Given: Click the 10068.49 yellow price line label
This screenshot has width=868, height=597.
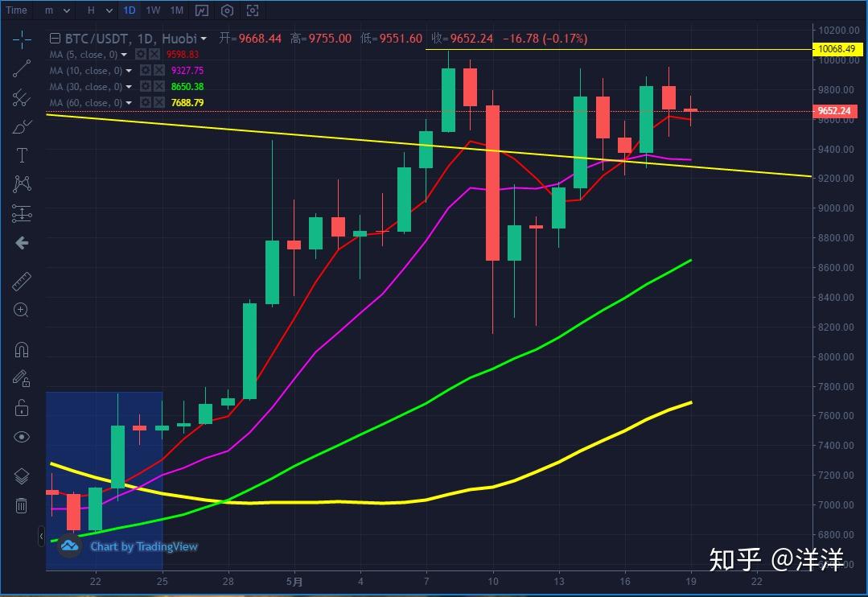Looking at the screenshot, I should tap(837, 49).
